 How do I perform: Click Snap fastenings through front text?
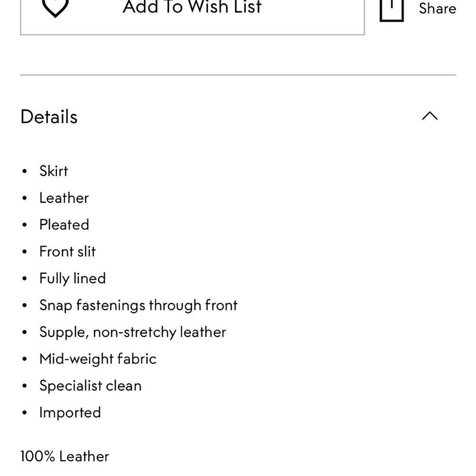click(139, 306)
